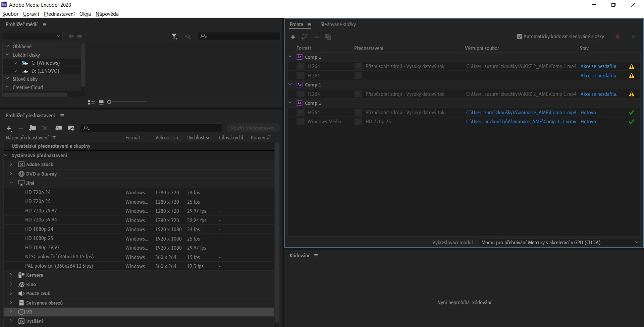Open the Kódování panel menu icon

[x=316, y=256]
